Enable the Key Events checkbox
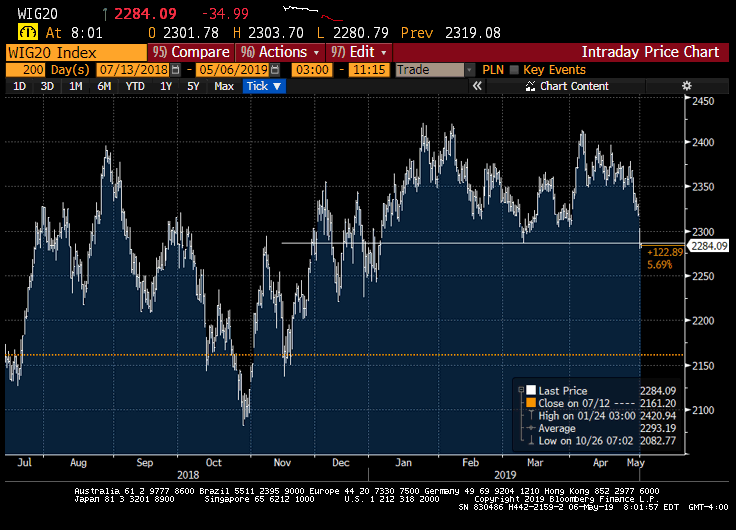 515,70
